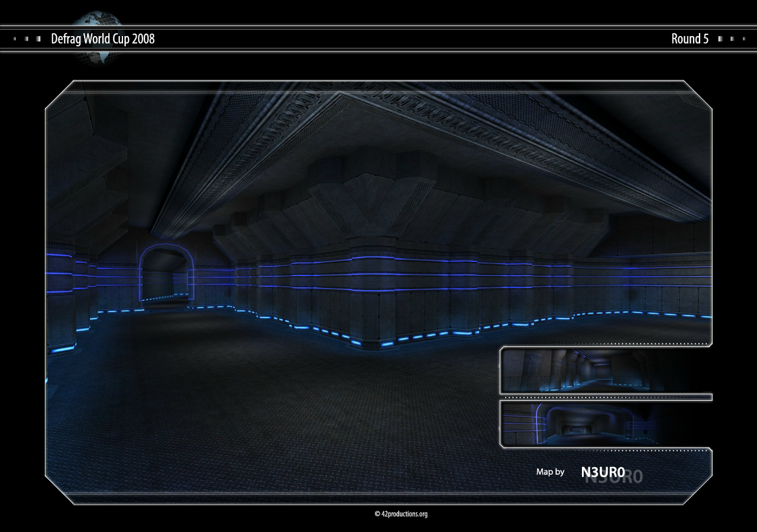757x532 pixels.
Task: Click the middle square dot right of Round 5
Action: click(732, 39)
